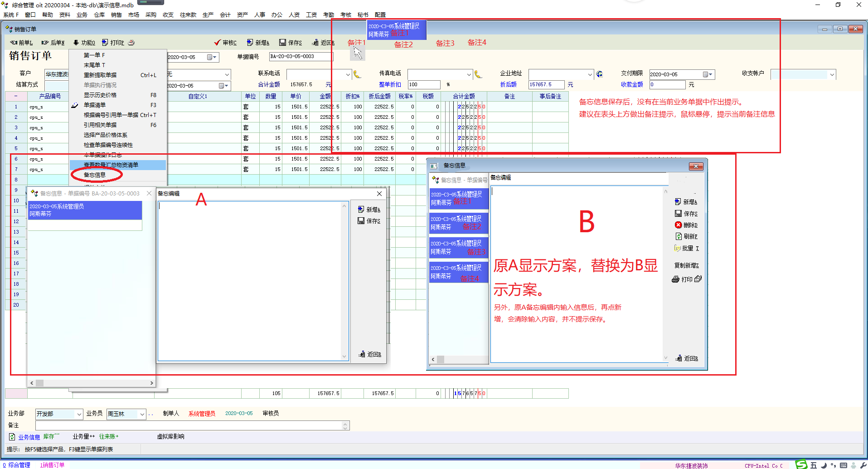Image resolution: width=868 pixels, height=469 pixels.
Task: Expand the 业务部 dropdown showing 开发部
Action: click(x=79, y=414)
